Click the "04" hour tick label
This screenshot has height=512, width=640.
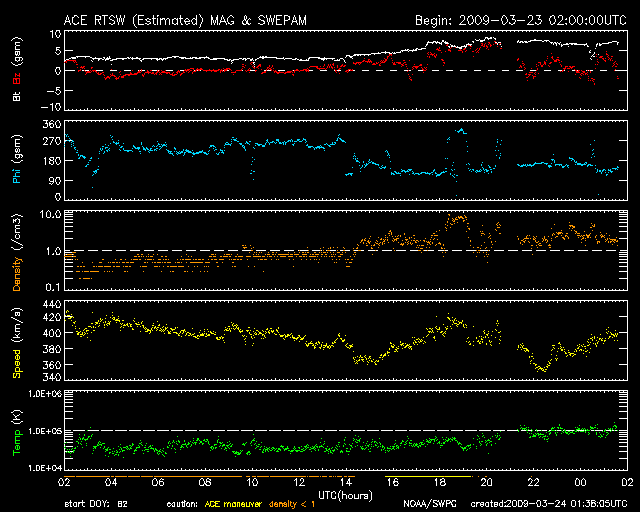111,482
